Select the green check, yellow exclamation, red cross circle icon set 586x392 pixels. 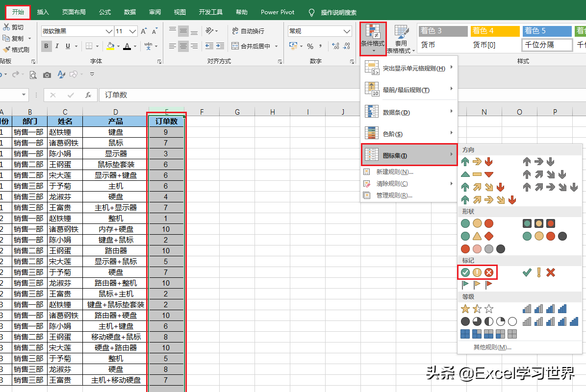point(477,272)
